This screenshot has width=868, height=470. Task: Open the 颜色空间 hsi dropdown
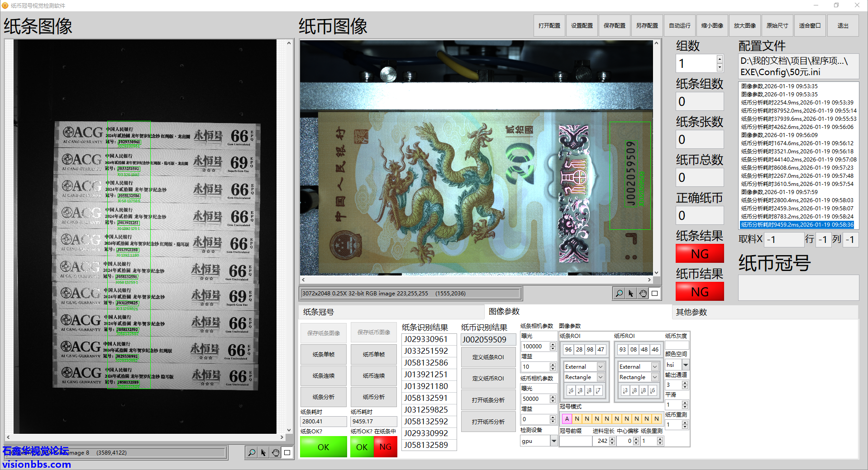click(x=686, y=365)
